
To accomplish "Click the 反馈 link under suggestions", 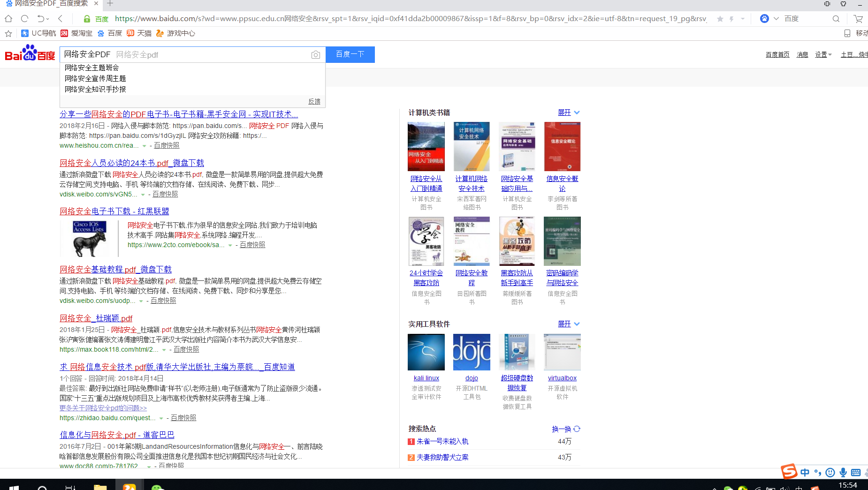I will (x=314, y=102).
